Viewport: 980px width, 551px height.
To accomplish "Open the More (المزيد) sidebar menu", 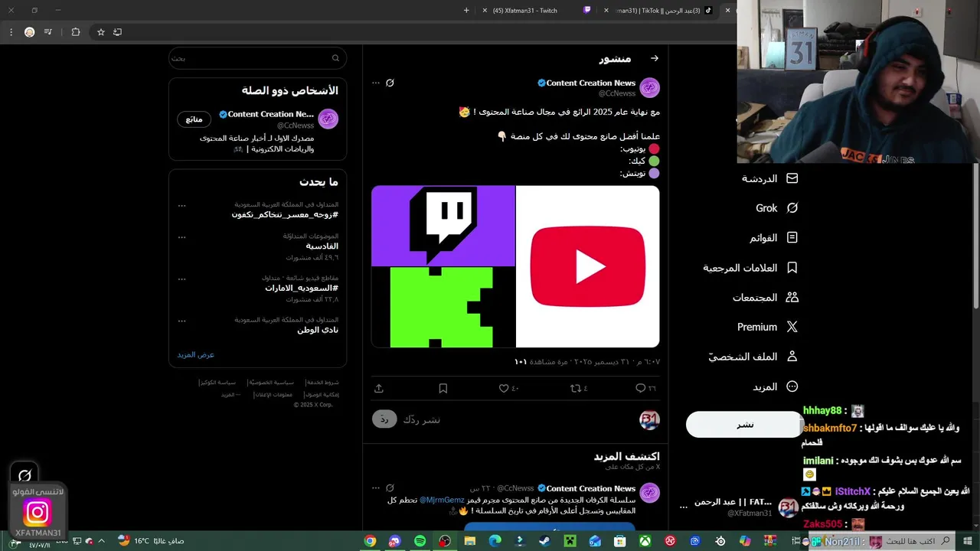I will click(775, 386).
